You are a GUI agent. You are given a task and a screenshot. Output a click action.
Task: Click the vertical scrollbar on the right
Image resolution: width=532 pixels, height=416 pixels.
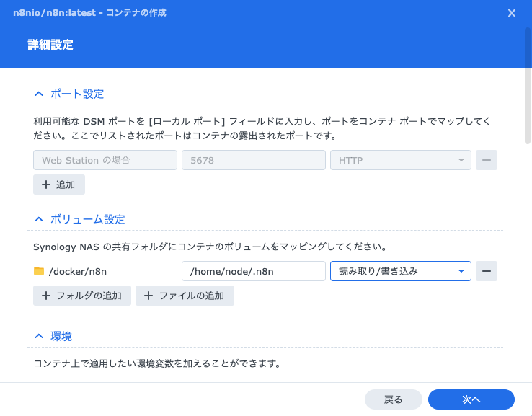528,87
